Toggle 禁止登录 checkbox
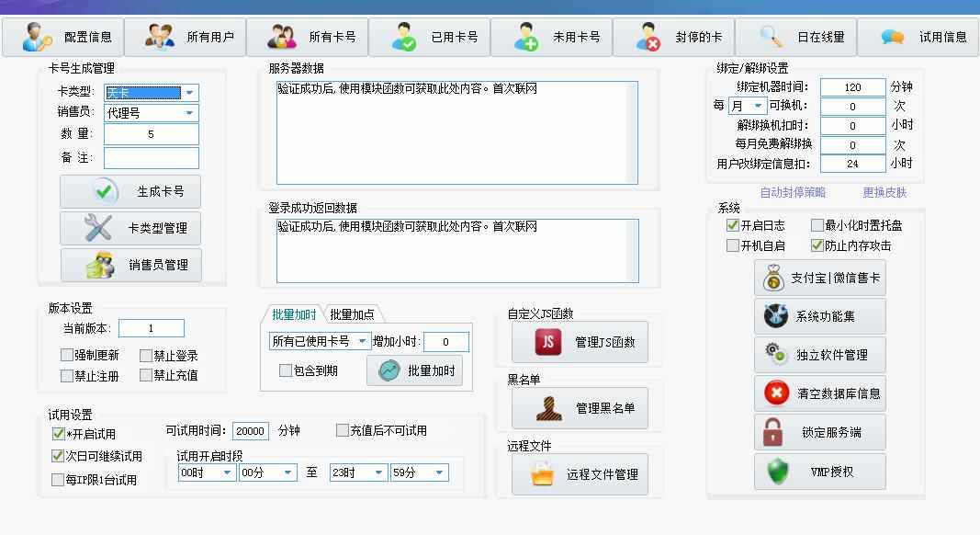The image size is (980, 535). [146, 356]
